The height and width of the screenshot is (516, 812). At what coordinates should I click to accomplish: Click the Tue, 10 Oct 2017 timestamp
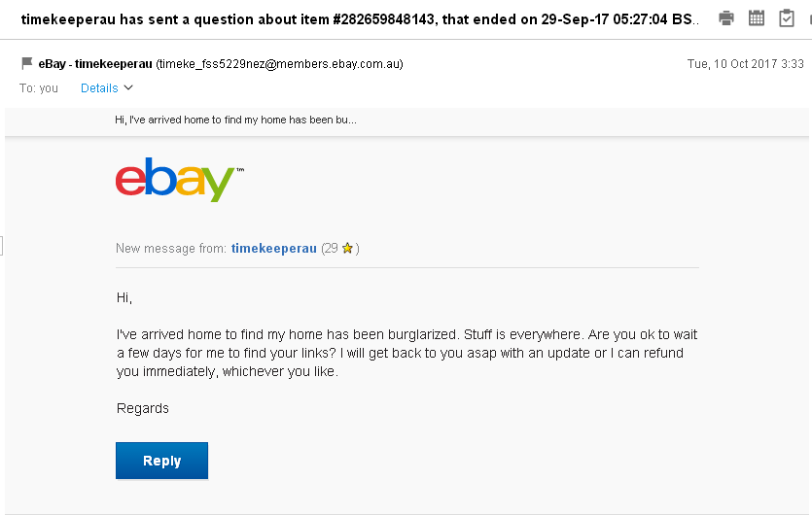[745, 64]
